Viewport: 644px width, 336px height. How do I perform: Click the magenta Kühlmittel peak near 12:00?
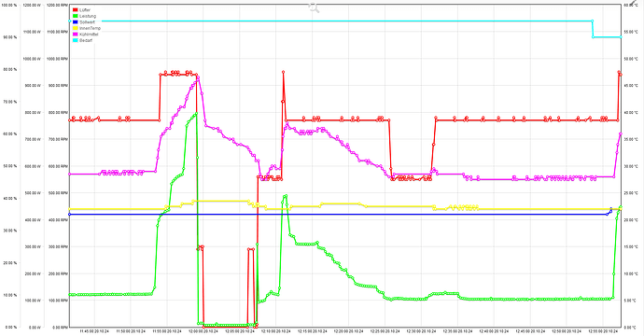click(x=198, y=78)
